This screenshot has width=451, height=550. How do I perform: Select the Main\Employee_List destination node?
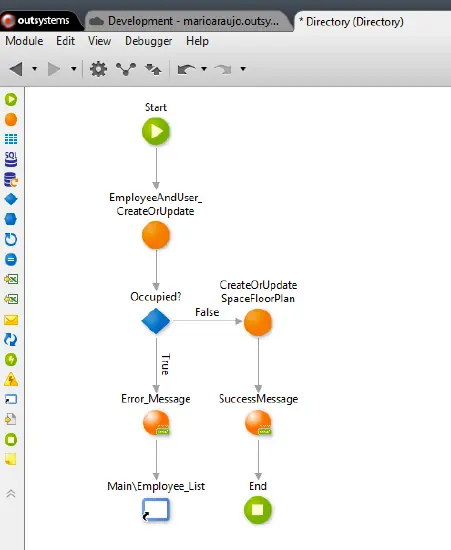pos(156,510)
